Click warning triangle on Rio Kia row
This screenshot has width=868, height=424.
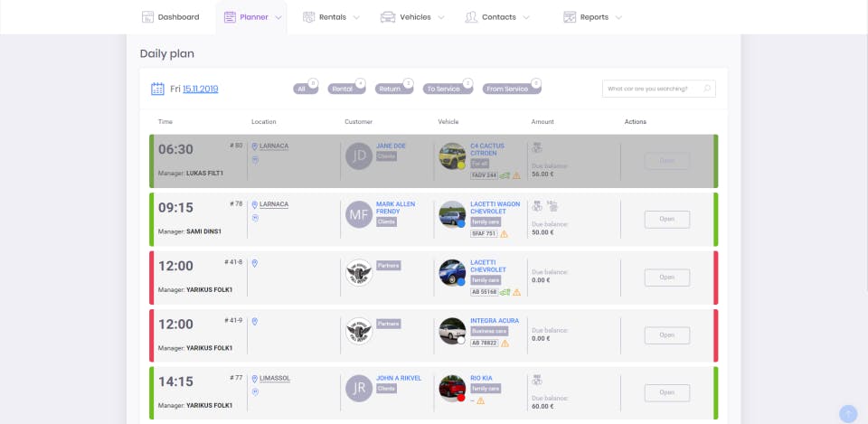pyautogui.click(x=480, y=400)
